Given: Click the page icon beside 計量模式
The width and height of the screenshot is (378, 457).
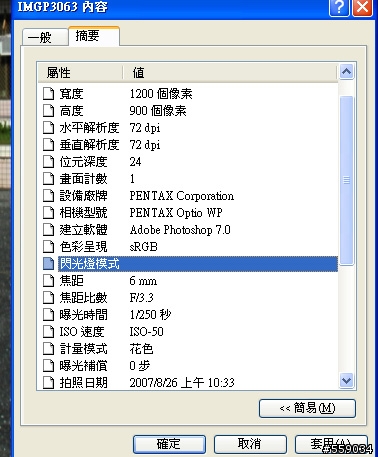Looking at the screenshot, I should tap(48, 349).
